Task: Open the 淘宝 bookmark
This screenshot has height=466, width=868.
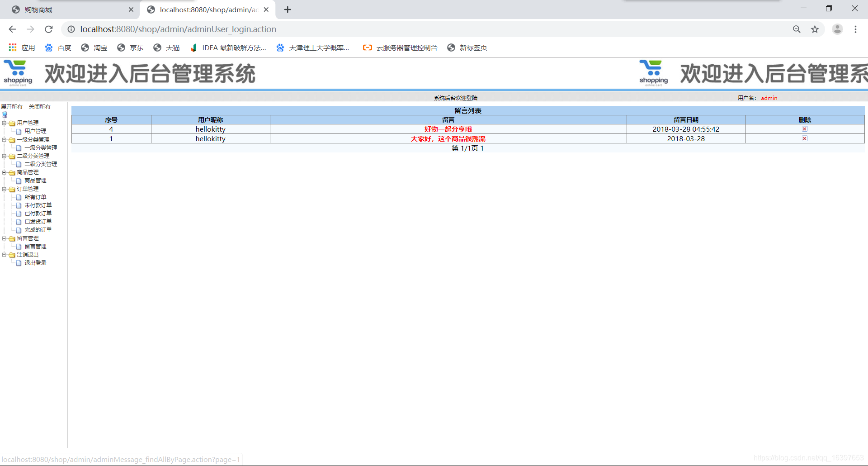Action: [x=94, y=48]
